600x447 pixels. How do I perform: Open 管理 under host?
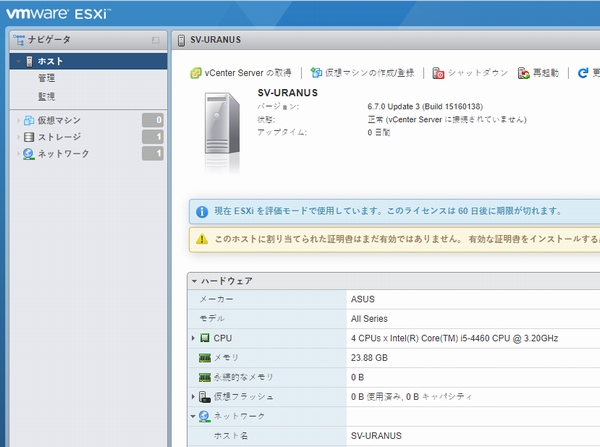pyautogui.click(x=46, y=78)
